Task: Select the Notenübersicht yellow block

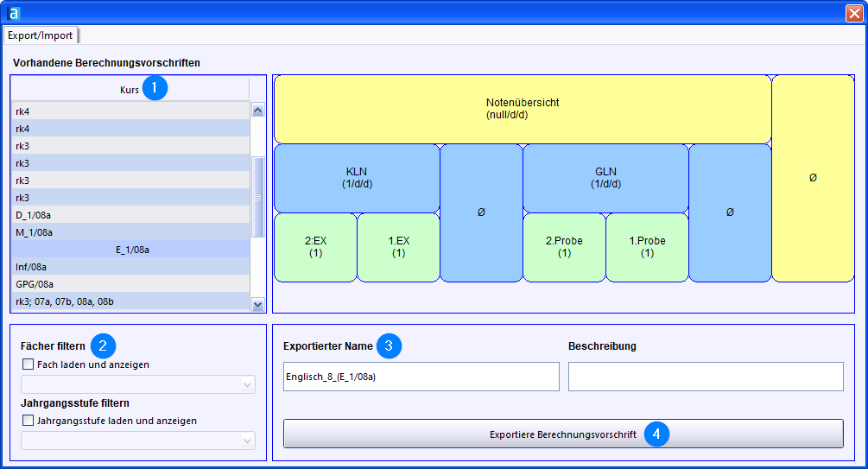Action: (523, 109)
